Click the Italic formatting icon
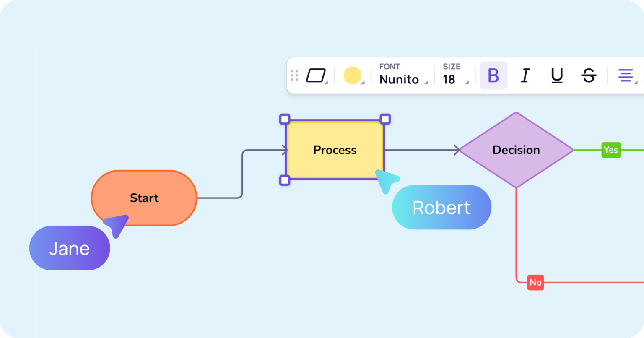 pos(525,75)
